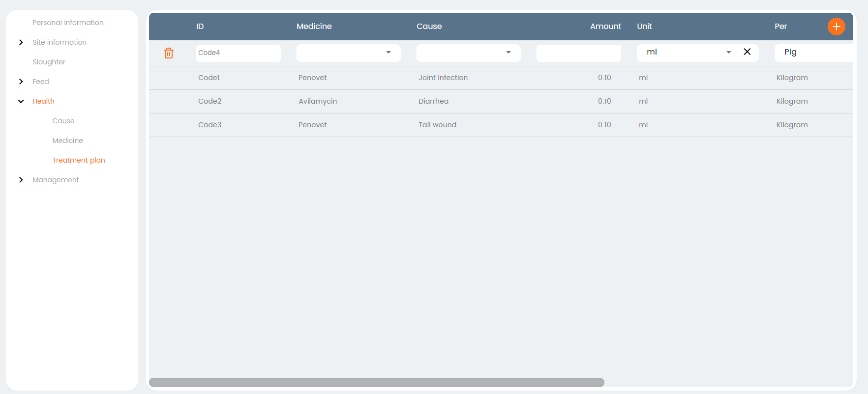
Task: Click the 0.10 amount in Code3 row
Action: point(604,125)
